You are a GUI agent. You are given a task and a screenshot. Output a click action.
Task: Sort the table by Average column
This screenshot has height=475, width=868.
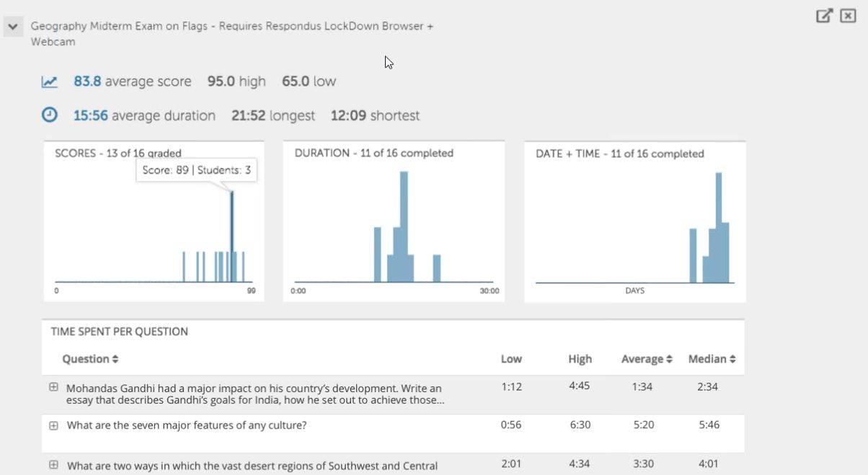tap(647, 359)
